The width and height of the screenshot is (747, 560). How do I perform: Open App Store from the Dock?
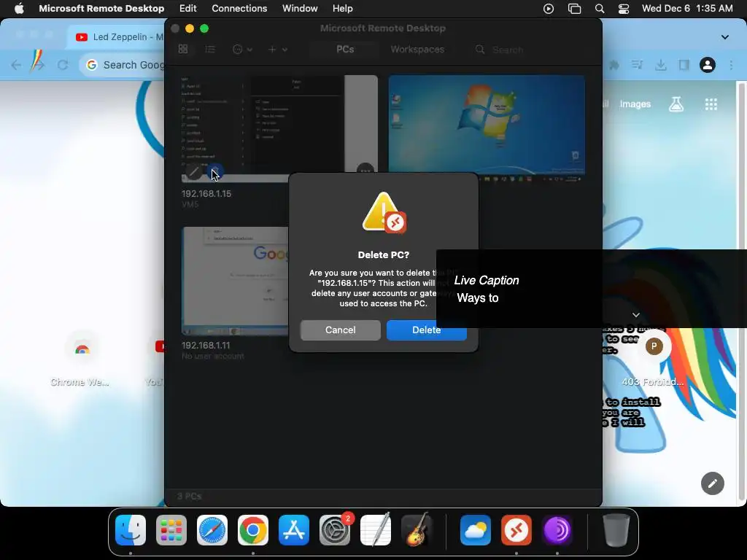294,529
